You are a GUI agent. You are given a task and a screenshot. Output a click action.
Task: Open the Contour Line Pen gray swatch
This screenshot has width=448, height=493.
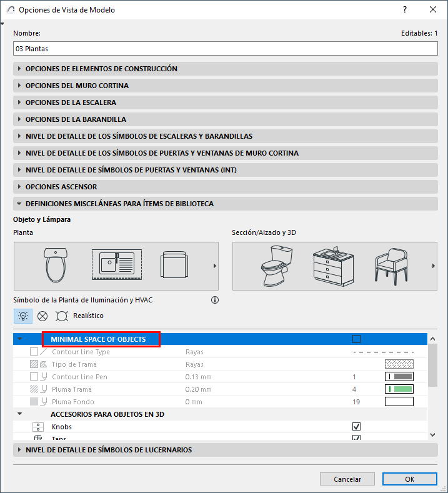[x=399, y=377]
